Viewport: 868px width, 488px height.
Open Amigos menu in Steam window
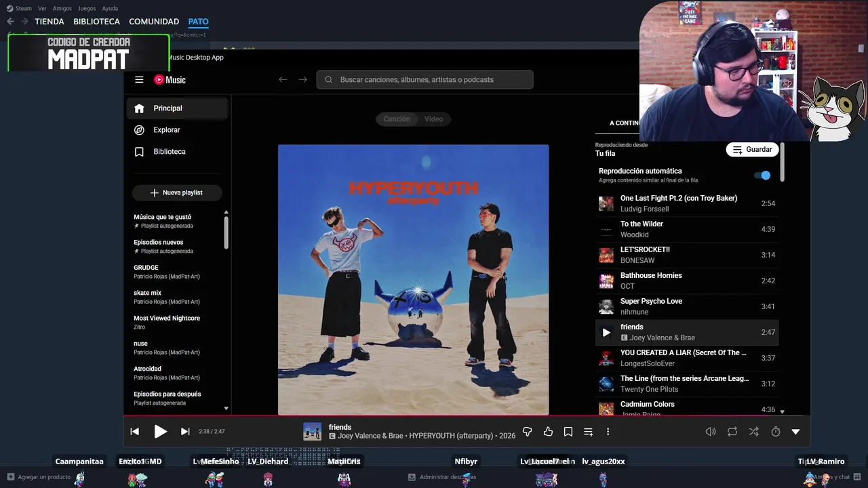pos(62,8)
